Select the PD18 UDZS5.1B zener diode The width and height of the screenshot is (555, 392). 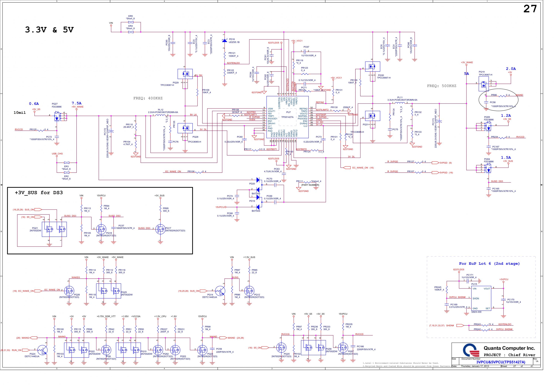(224, 40)
